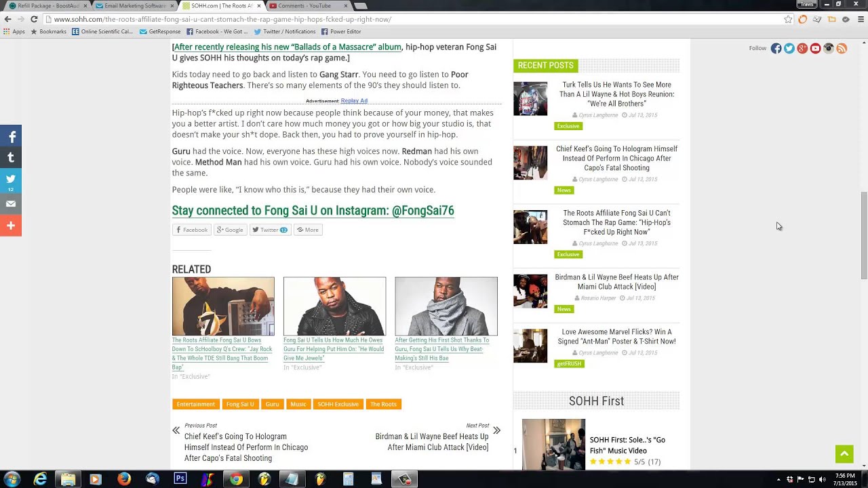The width and height of the screenshot is (868, 488).
Task: Go back to the previous page
Action: click(x=7, y=19)
